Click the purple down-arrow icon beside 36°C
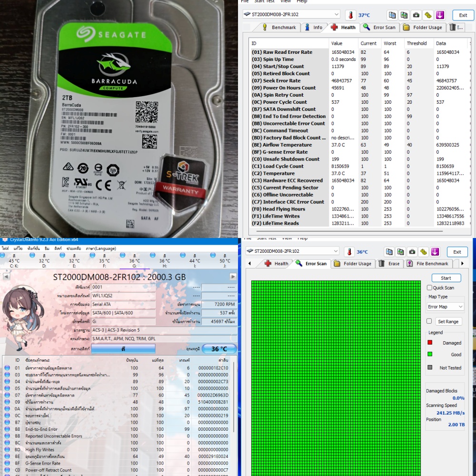This screenshot has width=476, height=476. pos(435,252)
